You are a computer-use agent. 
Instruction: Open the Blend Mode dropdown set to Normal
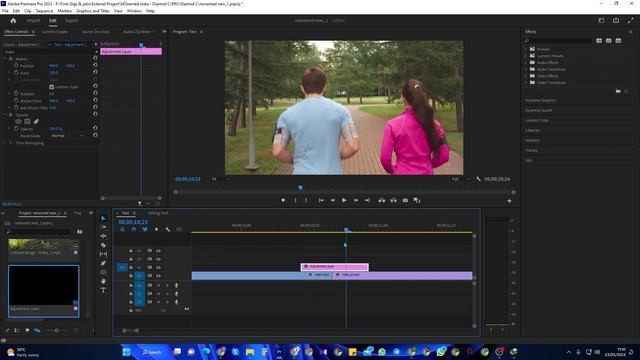[67, 136]
